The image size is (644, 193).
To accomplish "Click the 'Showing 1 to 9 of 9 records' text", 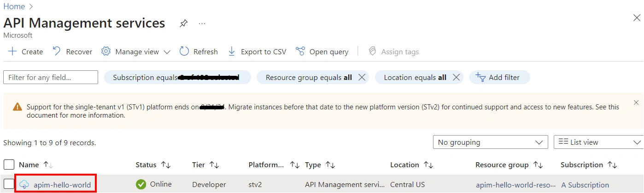I will click(x=50, y=142).
